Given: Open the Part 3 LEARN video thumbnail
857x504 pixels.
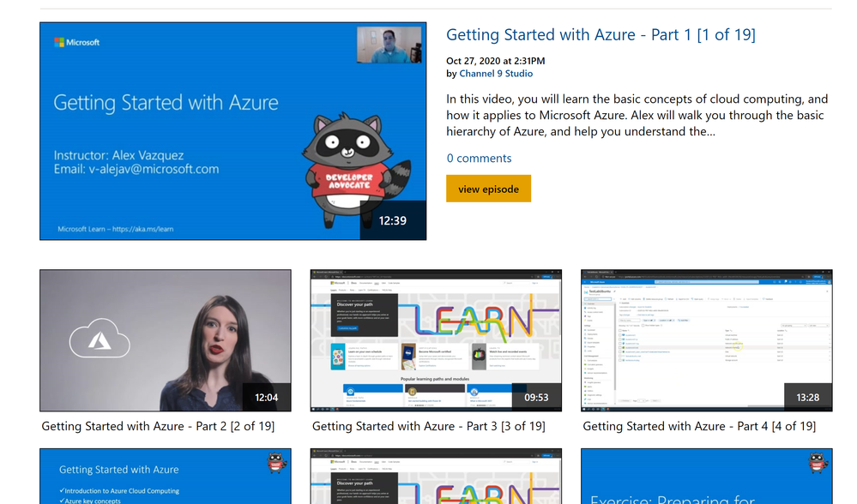Looking at the screenshot, I should point(436,340).
